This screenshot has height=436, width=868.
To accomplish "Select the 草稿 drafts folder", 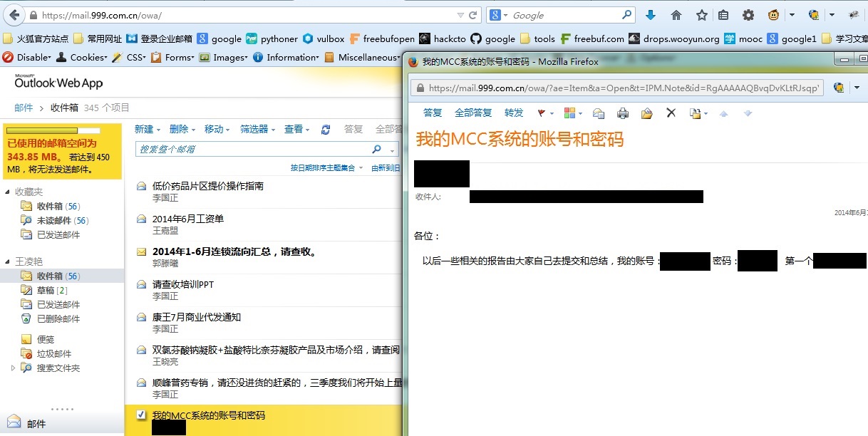I will coord(44,290).
